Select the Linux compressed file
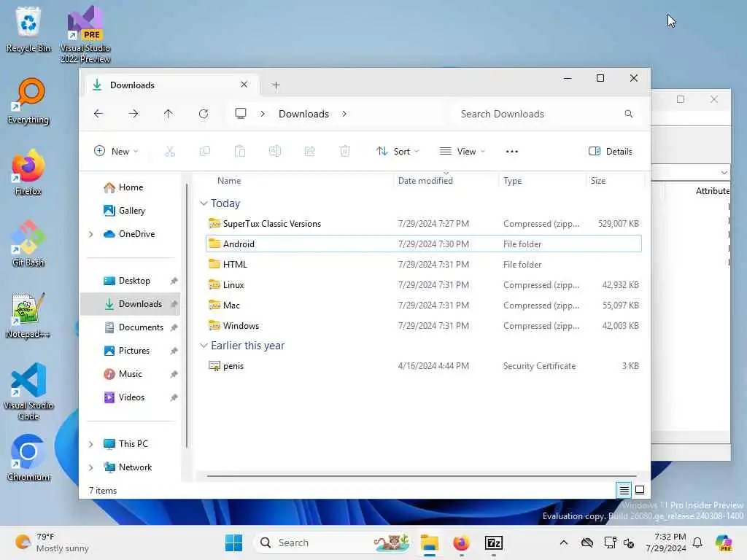The height and width of the screenshot is (560, 747). pyautogui.click(x=424, y=285)
